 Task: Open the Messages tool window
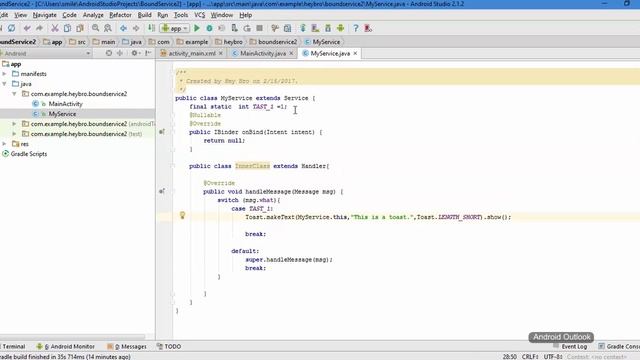[127, 347]
